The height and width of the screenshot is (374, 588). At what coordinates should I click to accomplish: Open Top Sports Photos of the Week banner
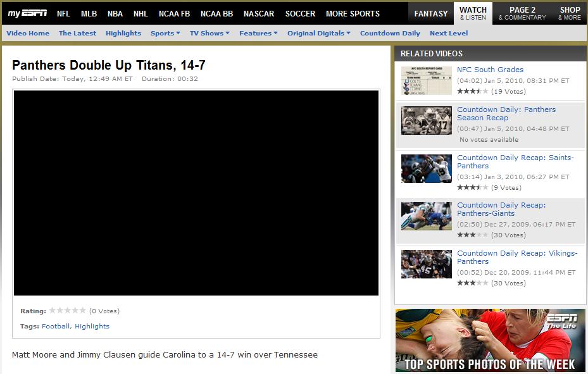tap(490, 340)
